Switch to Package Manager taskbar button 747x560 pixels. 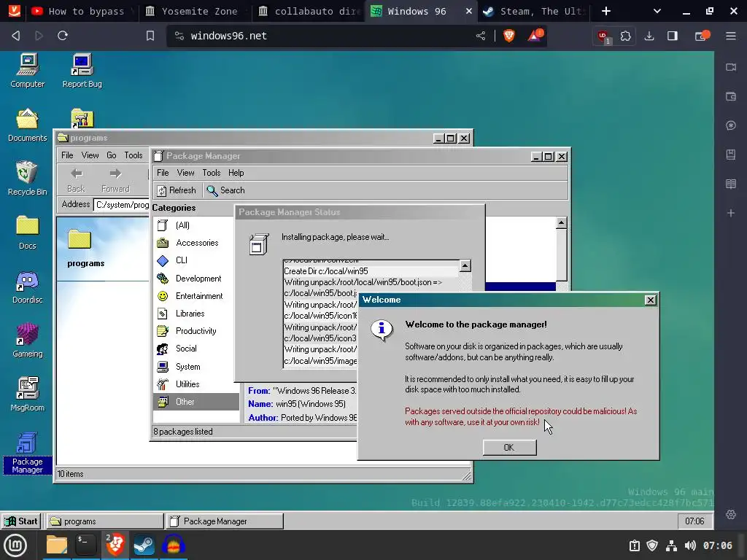pos(225,521)
